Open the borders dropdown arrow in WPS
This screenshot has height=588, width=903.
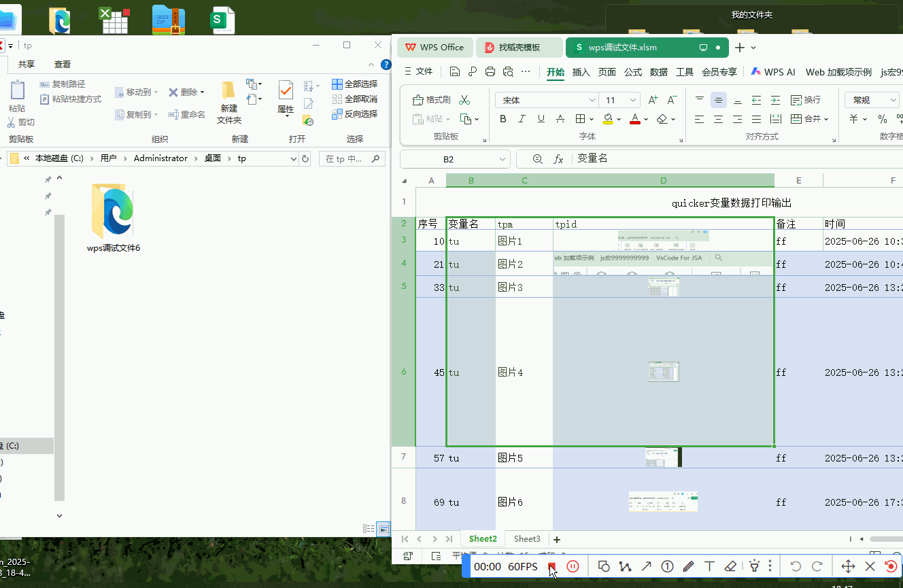591,119
